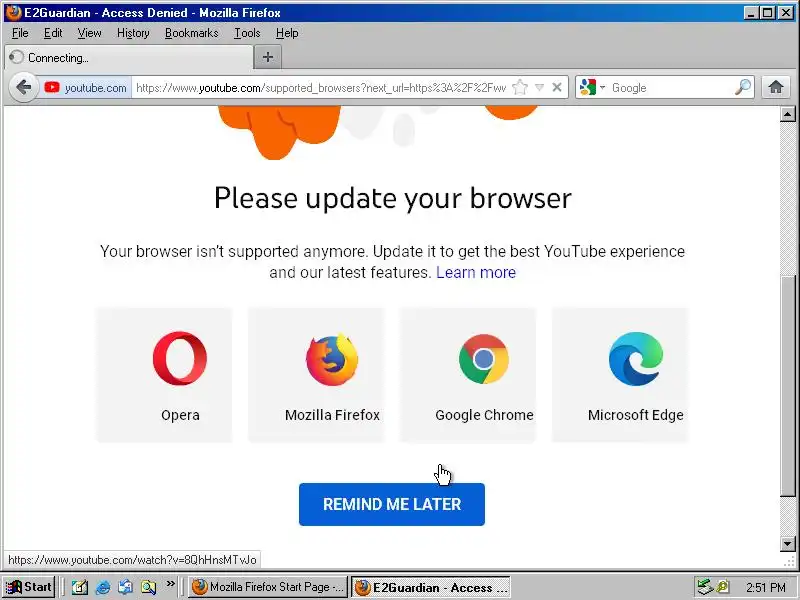Expand quick launch overflow chevron
Viewport: 800px width, 600px height.
click(x=170, y=583)
